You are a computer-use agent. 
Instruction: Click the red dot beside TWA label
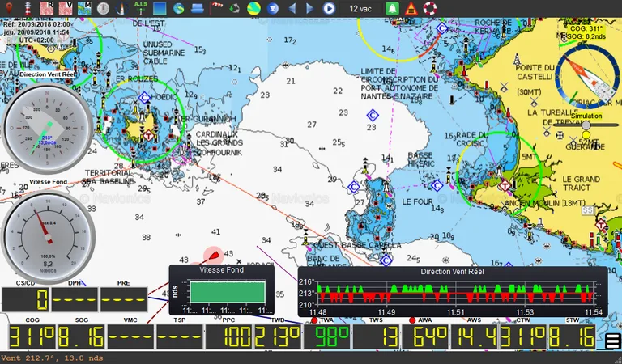coord(314,320)
